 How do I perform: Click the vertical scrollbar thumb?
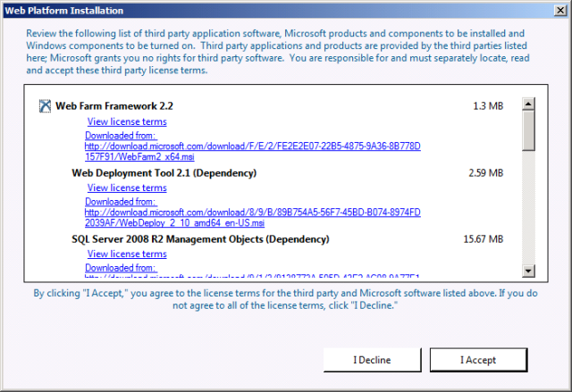(x=528, y=126)
